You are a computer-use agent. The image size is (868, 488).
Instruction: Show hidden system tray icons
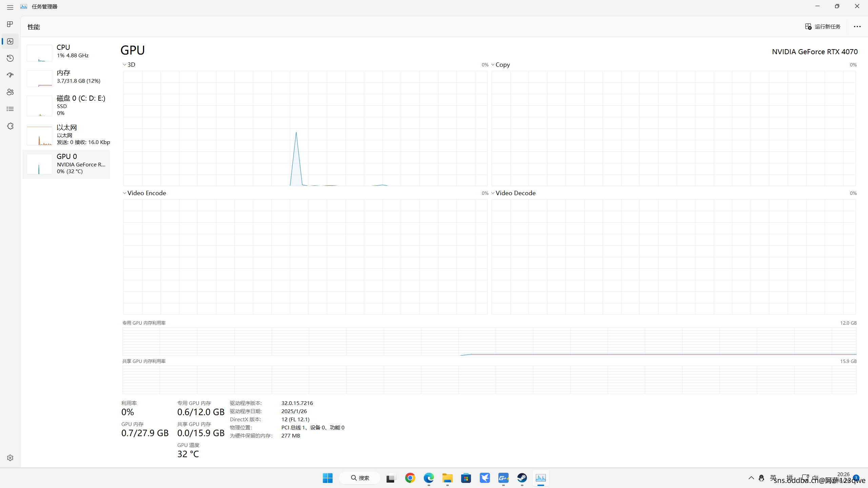pos(751,478)
